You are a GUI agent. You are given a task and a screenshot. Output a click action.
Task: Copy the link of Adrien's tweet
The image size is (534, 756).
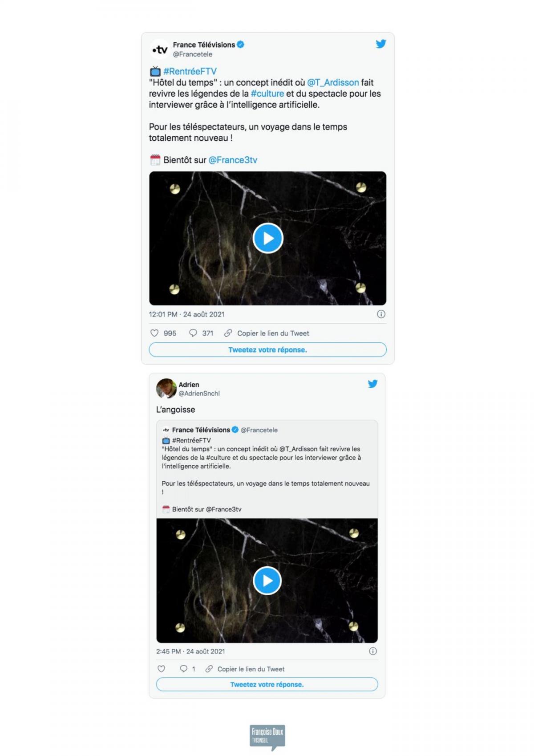(x=251, y=669)
